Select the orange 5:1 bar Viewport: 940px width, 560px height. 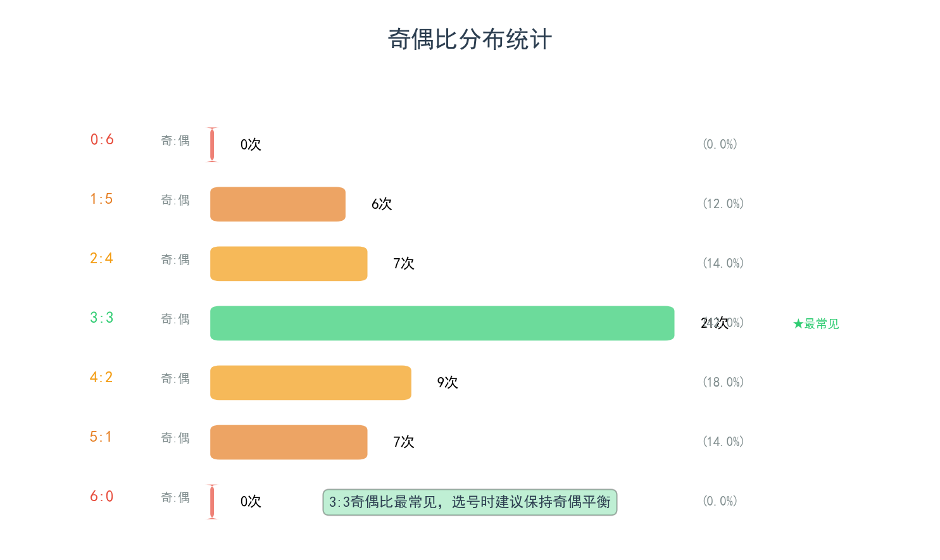click(289, 442)
